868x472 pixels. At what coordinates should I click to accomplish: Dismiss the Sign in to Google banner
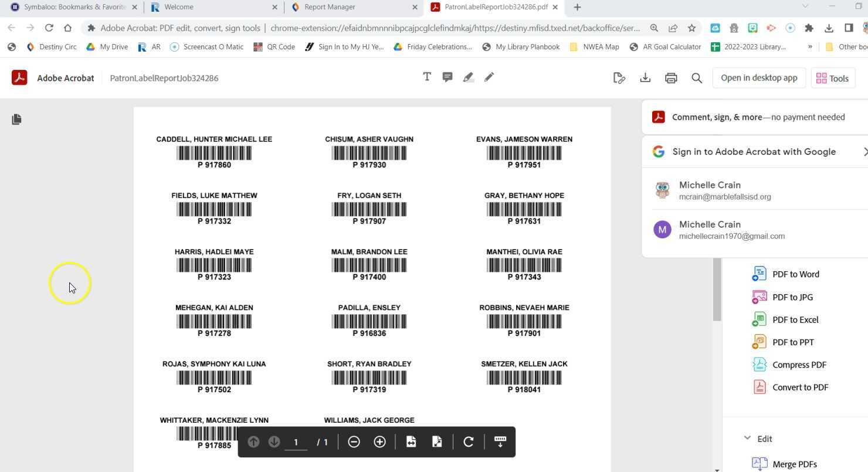point(866,151)
